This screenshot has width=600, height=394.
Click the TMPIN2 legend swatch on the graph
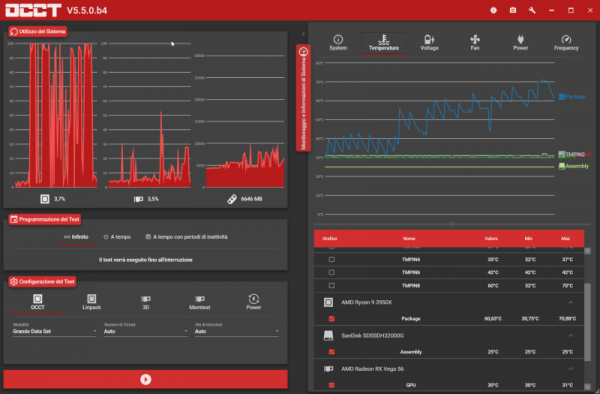pos(561,154)
